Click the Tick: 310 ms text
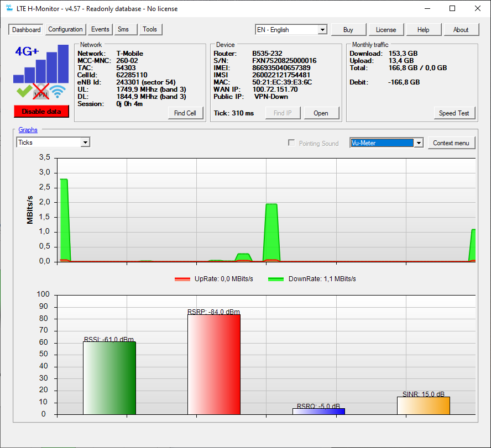The width and height of the screenshot is (491, 448). point(233,113)
